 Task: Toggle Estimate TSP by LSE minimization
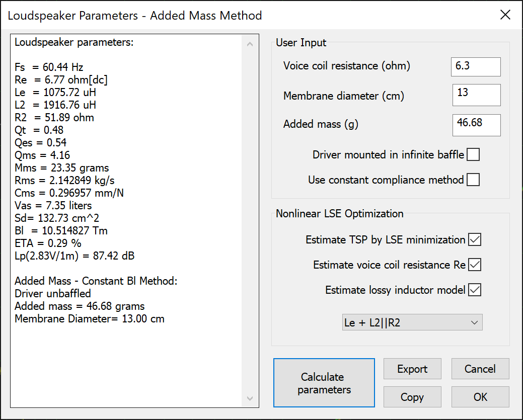pyautogui.click(x=475, y=240)
